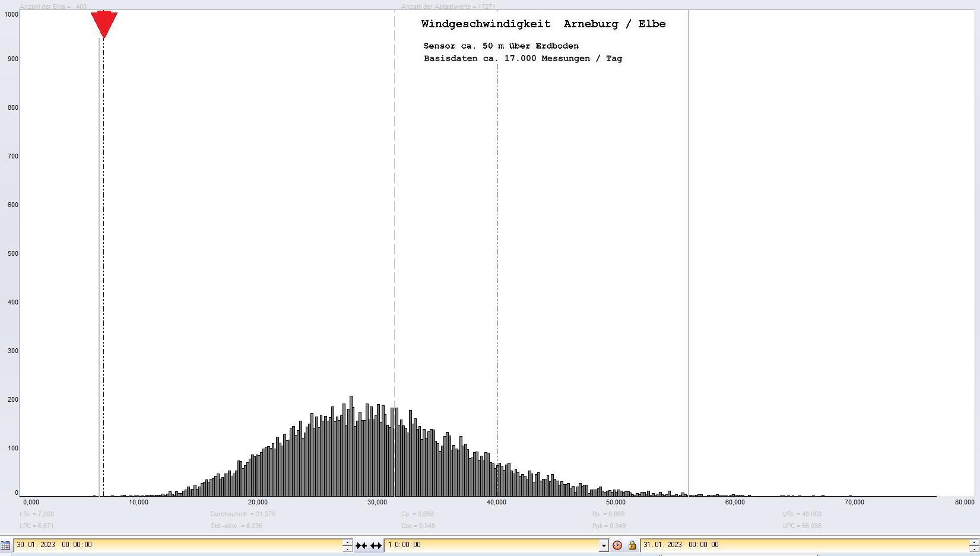Click the x-axis label 20,000
Screen dimensions: 980x556
click(258, 502)
